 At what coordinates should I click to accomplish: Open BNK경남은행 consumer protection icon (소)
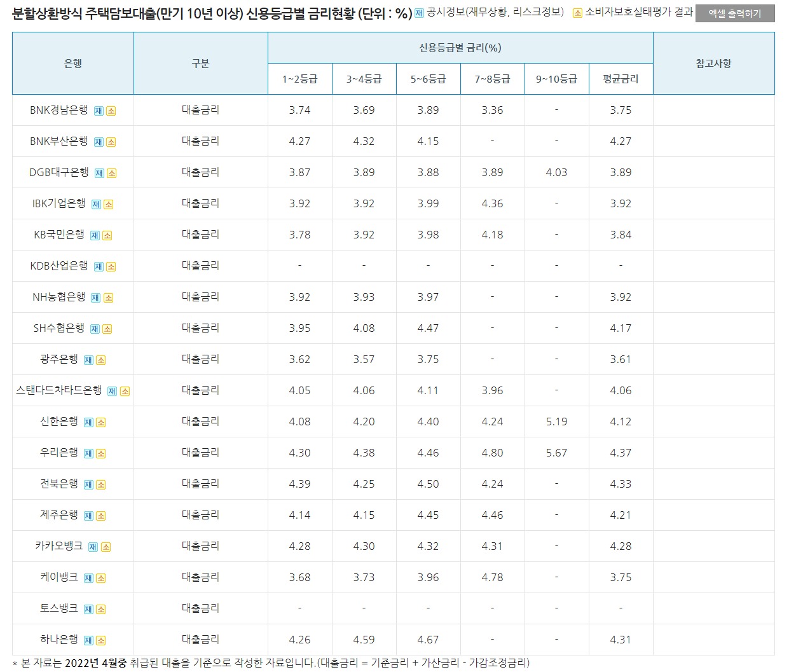point(111,111)
